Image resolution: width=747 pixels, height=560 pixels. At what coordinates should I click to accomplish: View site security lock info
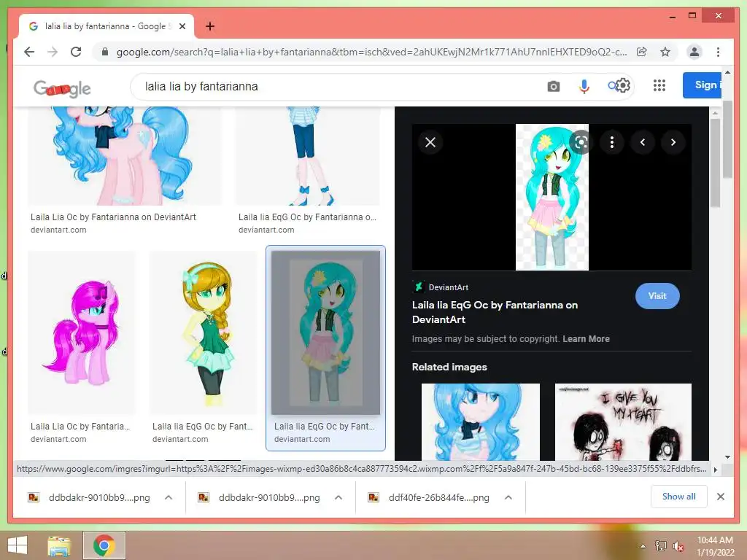(105, 52)
